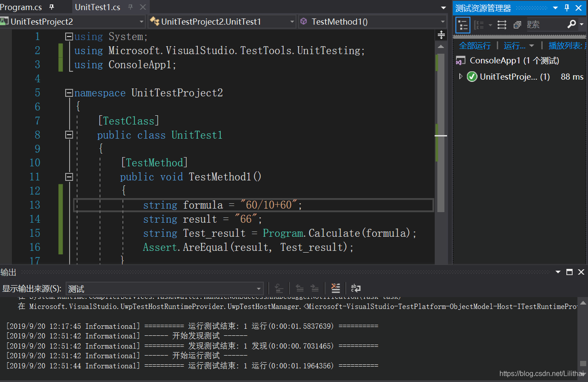
Task: Close the Test Explorer panel
Action: 578,7
